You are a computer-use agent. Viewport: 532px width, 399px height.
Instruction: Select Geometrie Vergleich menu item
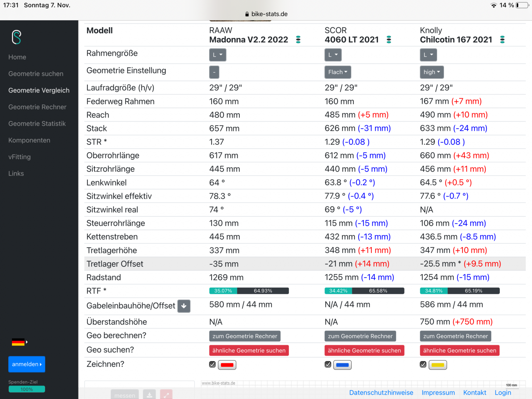pos(39,90)
